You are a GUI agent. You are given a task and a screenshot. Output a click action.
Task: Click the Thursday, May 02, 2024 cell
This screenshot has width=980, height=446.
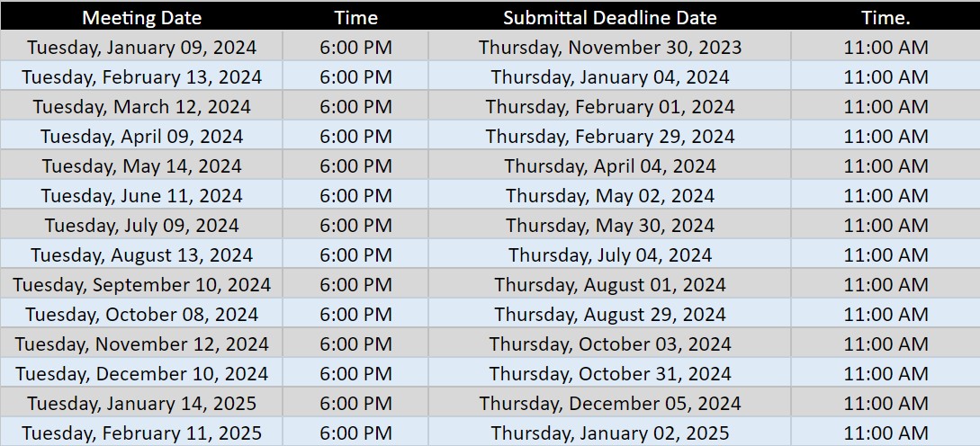pos(609,196)
